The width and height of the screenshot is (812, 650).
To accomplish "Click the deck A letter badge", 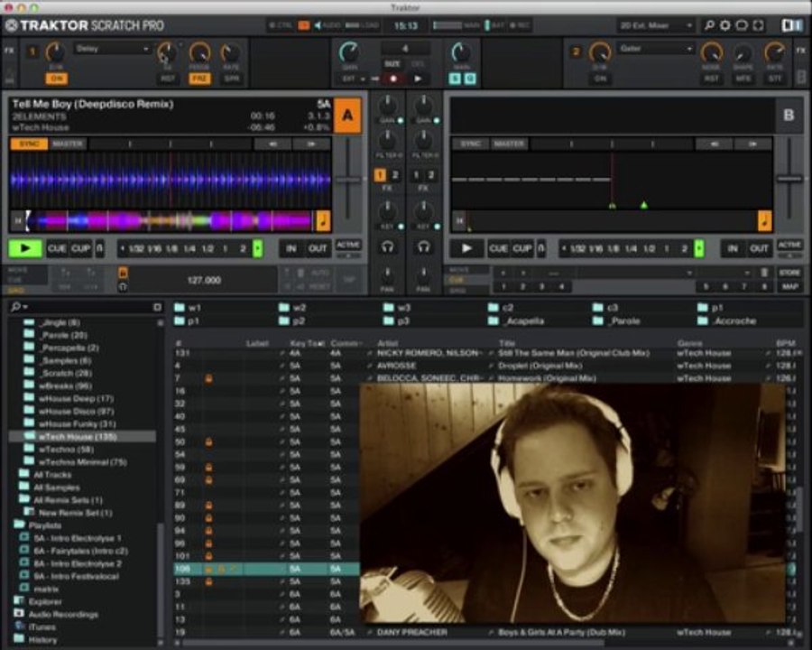I will click(347, 115).
